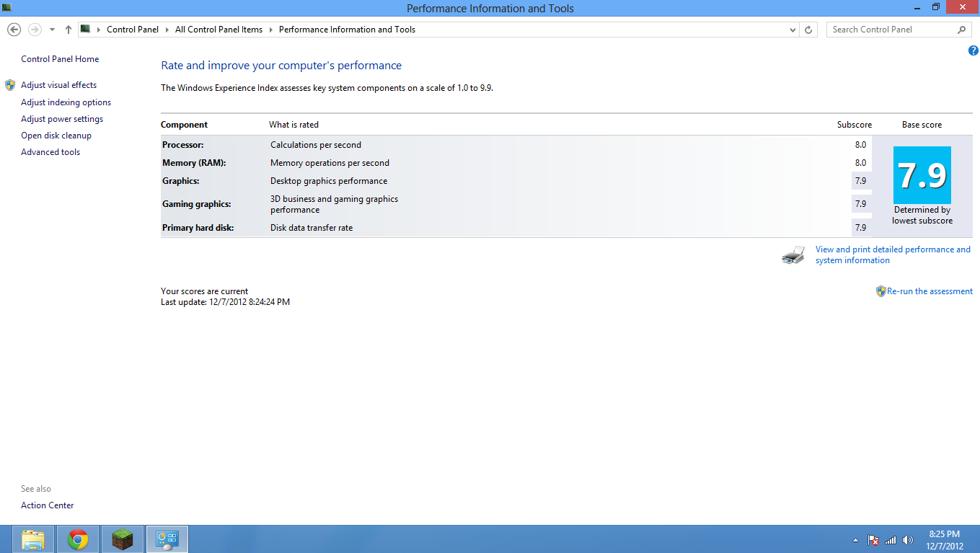Screen dimensions: 980x553
Task: Launch Google Chrome from the taskbar
Action: point(78,539)
